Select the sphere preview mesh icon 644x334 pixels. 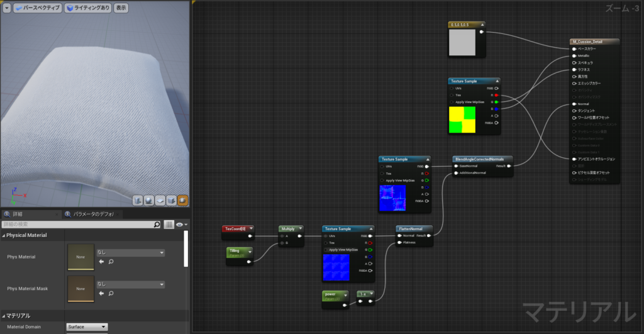(x=148, y=201)
